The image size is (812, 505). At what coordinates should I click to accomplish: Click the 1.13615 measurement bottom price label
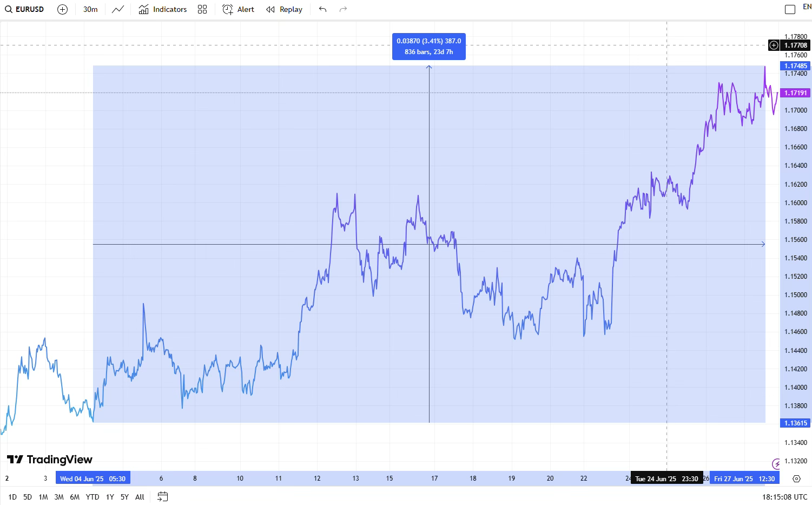point(795,423)
